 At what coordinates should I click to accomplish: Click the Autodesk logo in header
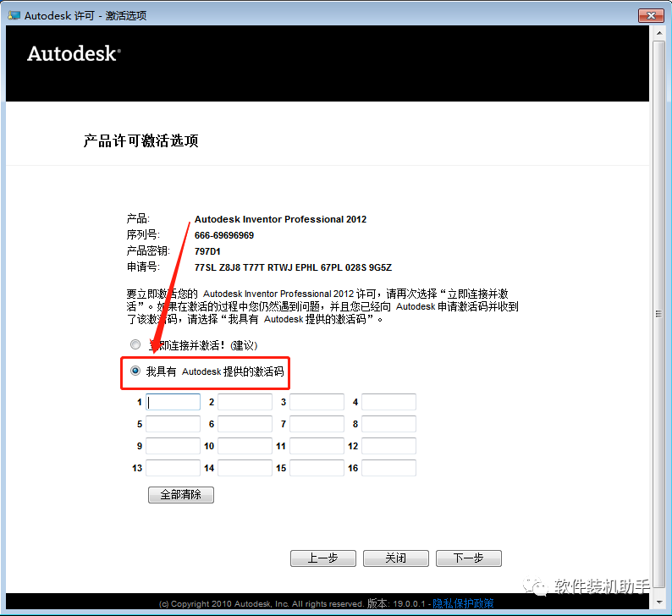[74, 53]
